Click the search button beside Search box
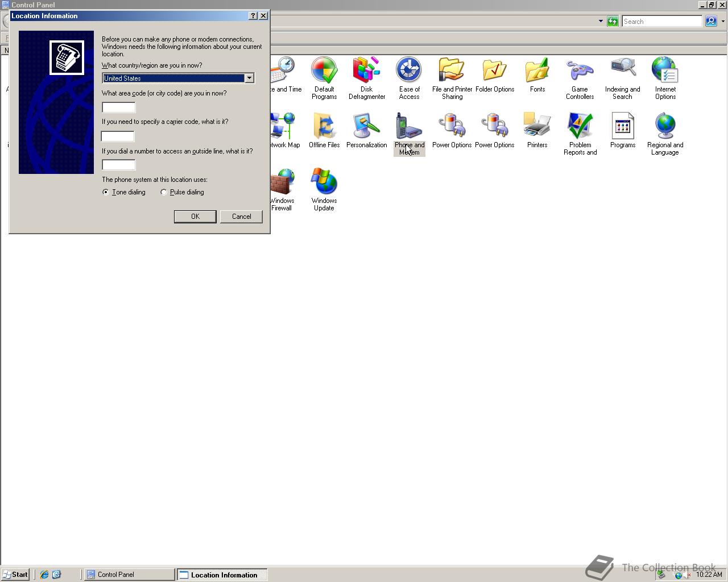Viewport: 728px width, 582px height. 711,22
